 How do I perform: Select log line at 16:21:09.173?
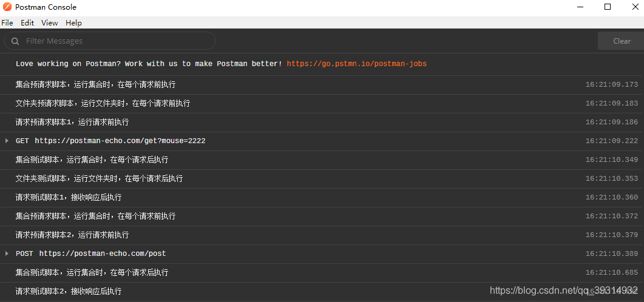pos(322,84)
